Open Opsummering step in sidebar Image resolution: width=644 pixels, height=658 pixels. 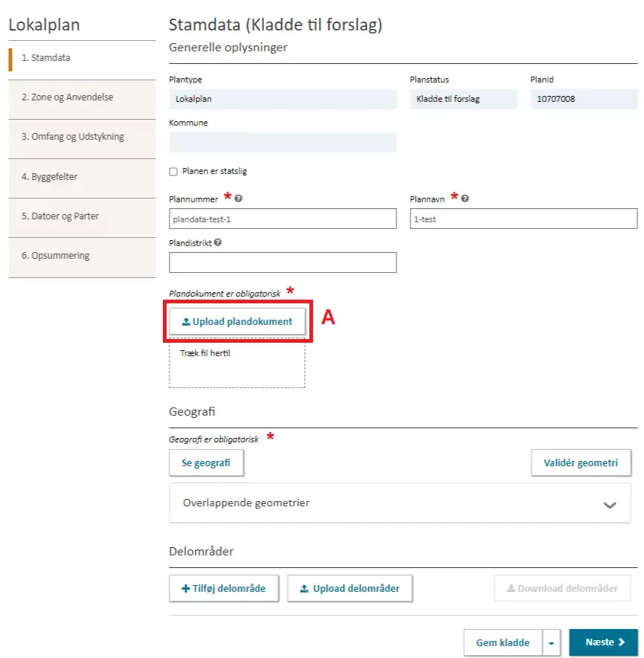82,256
